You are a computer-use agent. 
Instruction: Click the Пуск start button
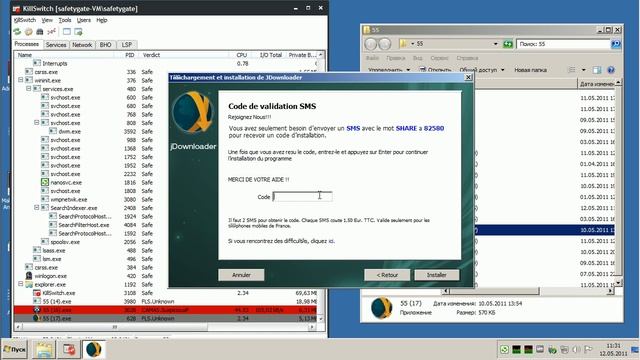pos(15,350)
